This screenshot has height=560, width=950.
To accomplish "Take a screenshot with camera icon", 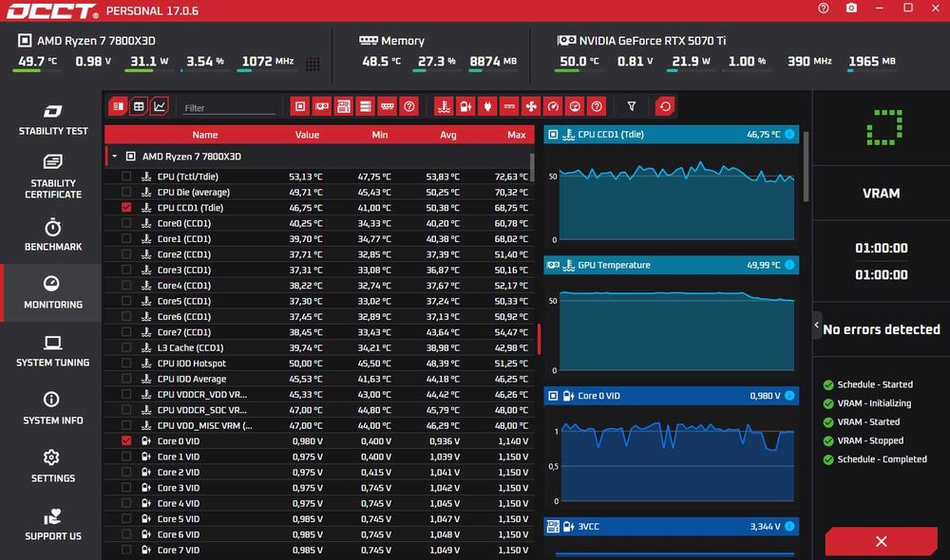I will pyautogui.click(x=851, y=9).
